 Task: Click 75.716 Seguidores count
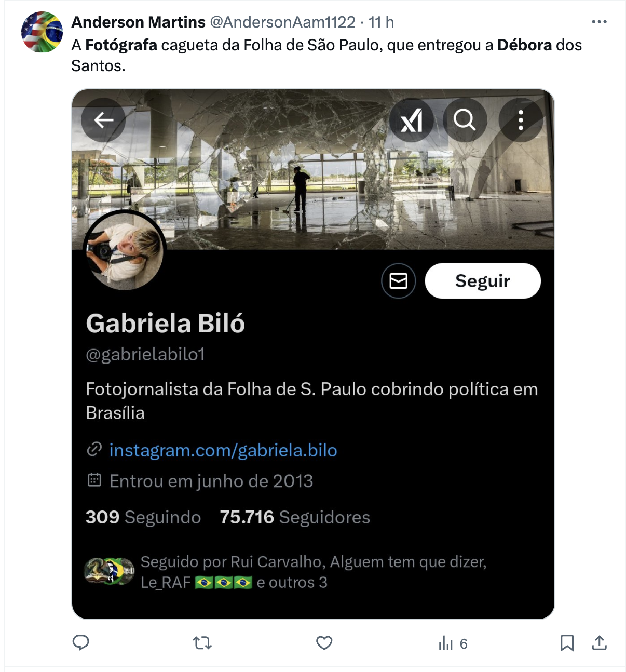pyautogui.click(x=295, y=517)
